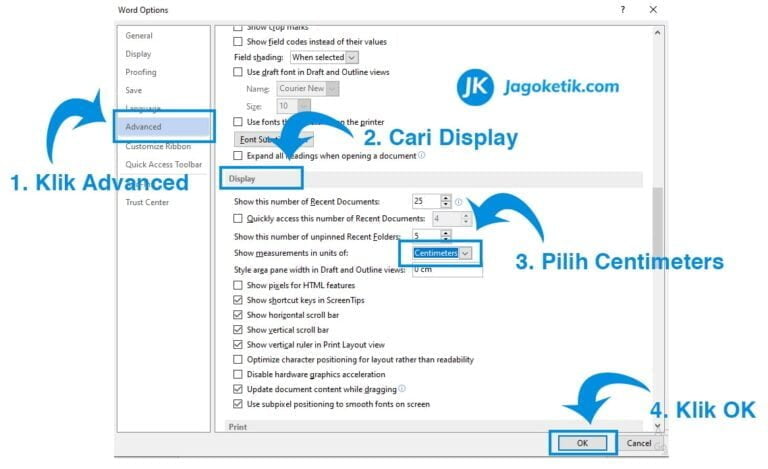Click the scroll down arrow of options pane

(x=657, y=426)
